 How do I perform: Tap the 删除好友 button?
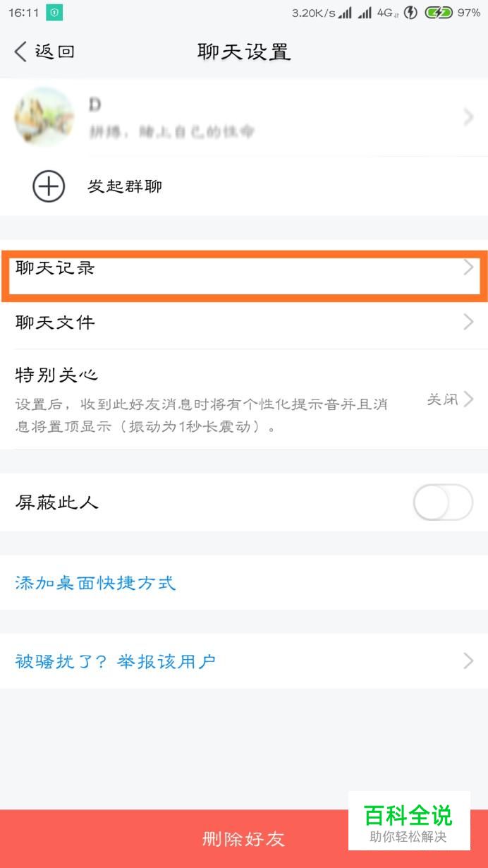pos(243,838)
